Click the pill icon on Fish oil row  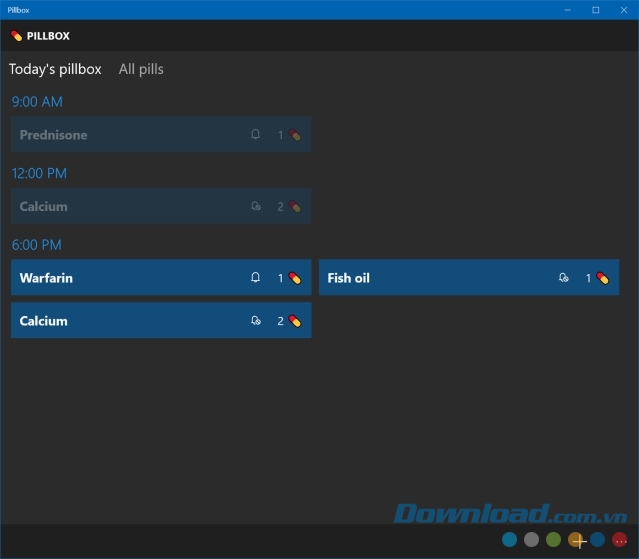(602, 278)
